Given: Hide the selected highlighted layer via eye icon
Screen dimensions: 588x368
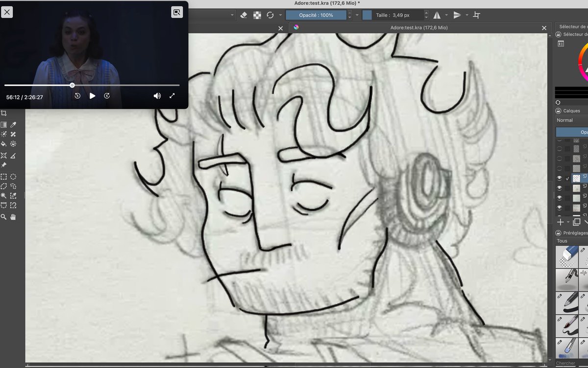Looking at the screenshot, I should pos(559,178).
